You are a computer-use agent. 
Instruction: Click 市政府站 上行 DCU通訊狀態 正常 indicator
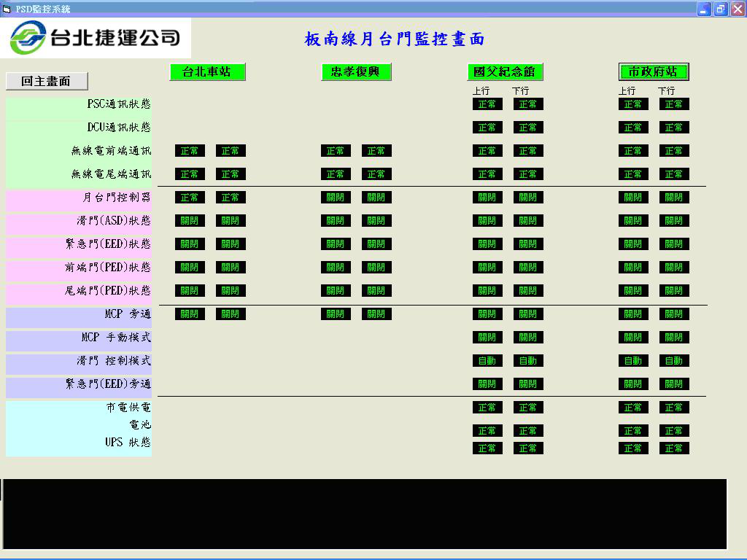(x=633, y=127)
